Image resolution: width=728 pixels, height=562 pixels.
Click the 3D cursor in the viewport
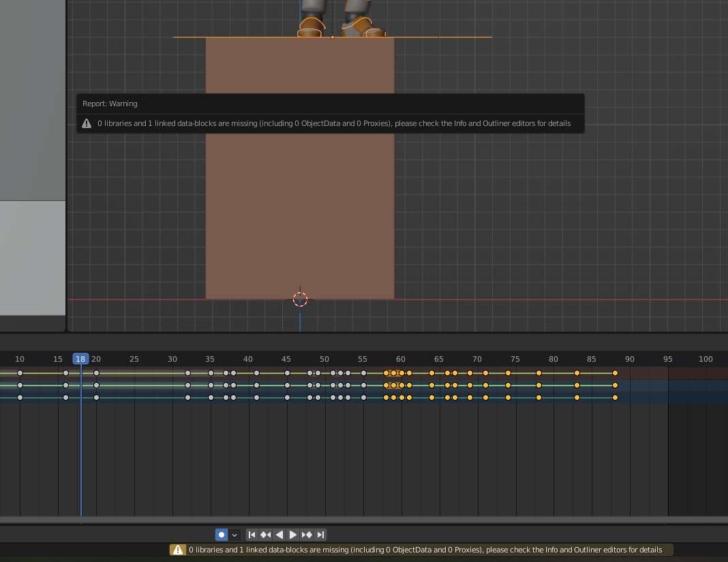300,299
